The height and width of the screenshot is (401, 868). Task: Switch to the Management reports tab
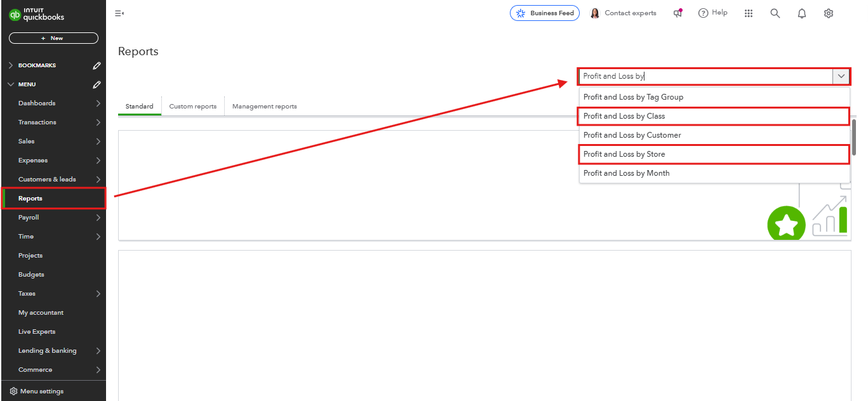(x=265, y=106)
